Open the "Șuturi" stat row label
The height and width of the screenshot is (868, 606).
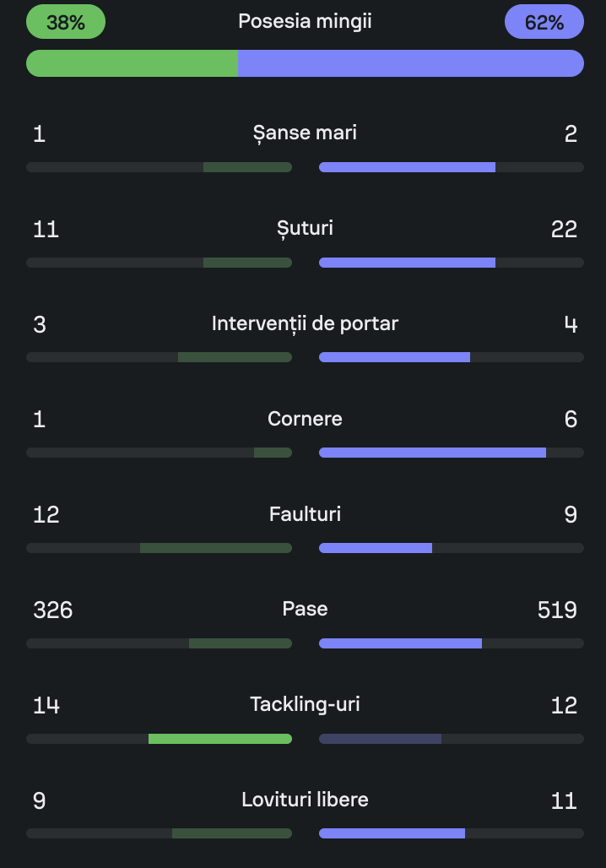(305, 229)
